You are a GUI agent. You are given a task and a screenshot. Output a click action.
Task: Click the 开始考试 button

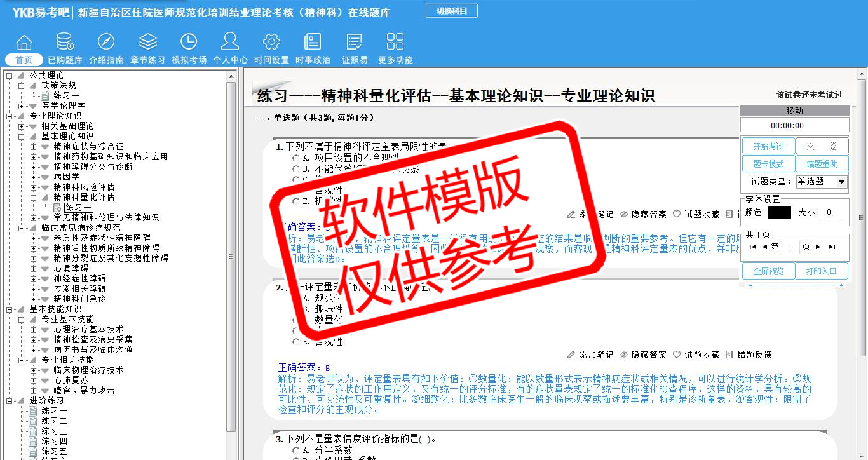click(768, 147)
